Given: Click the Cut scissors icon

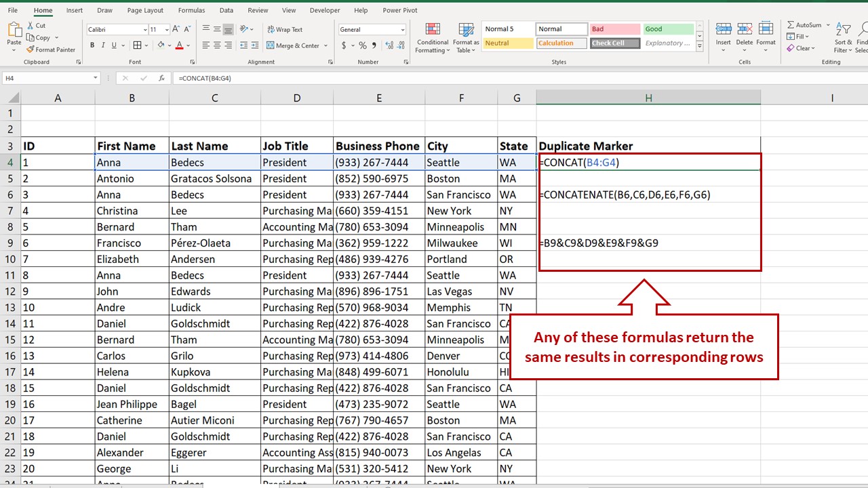Looking at the screenshot, I should [31, 26].
